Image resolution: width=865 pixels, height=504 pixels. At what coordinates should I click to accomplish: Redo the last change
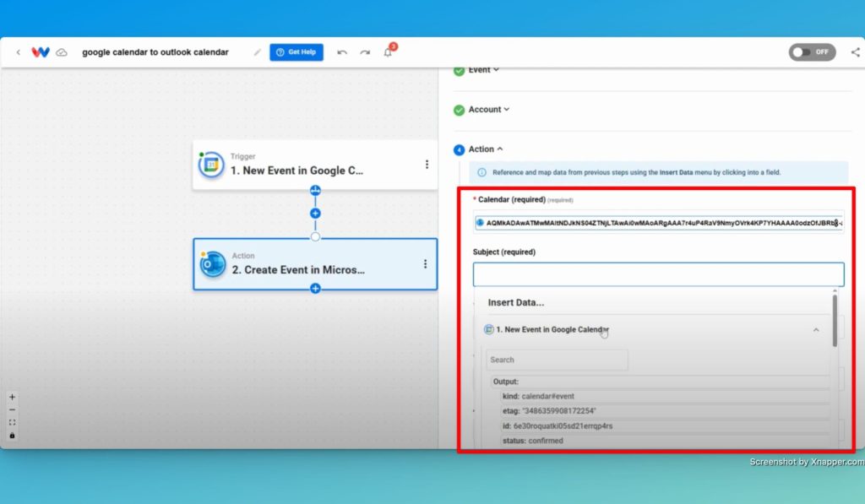tap(365, 52)
